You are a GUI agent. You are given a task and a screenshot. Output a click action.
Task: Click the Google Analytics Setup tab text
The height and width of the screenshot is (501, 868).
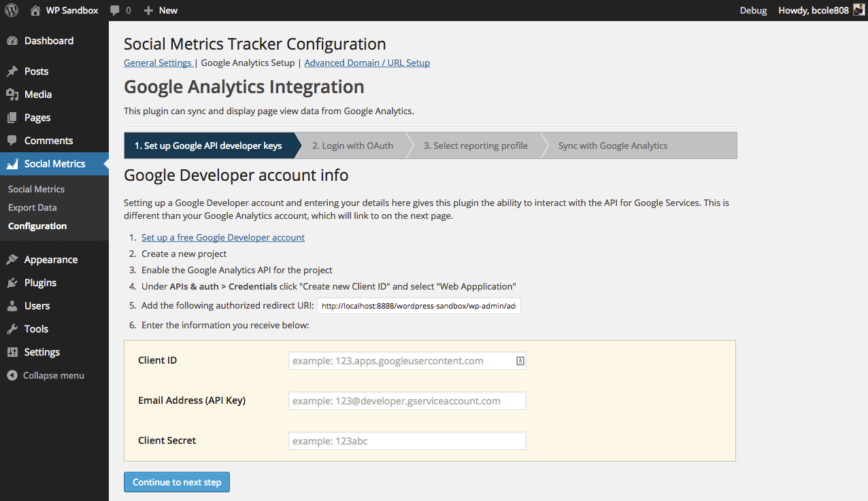[x=248, y=63]
